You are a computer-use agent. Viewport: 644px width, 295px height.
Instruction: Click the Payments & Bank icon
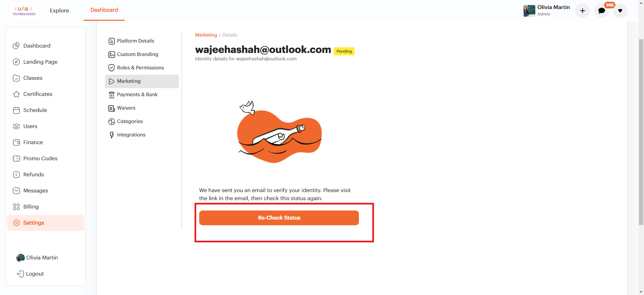point(112,95)
